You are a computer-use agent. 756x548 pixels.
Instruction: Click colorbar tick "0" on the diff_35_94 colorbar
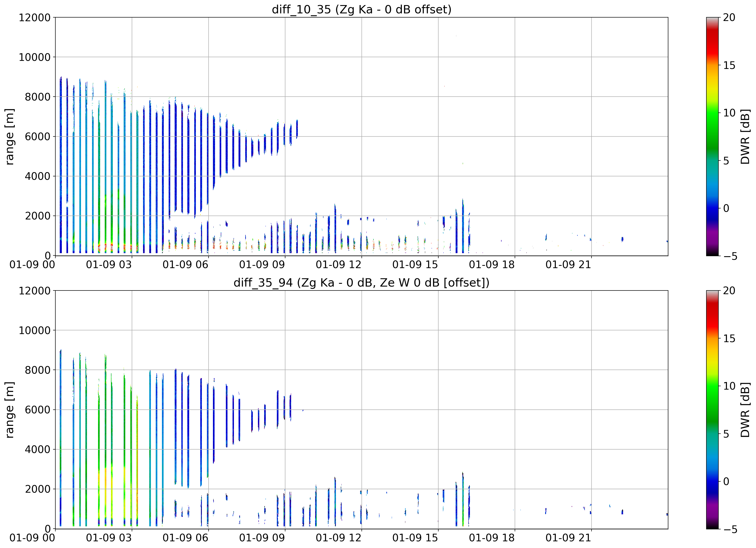[x=726, y=481]
